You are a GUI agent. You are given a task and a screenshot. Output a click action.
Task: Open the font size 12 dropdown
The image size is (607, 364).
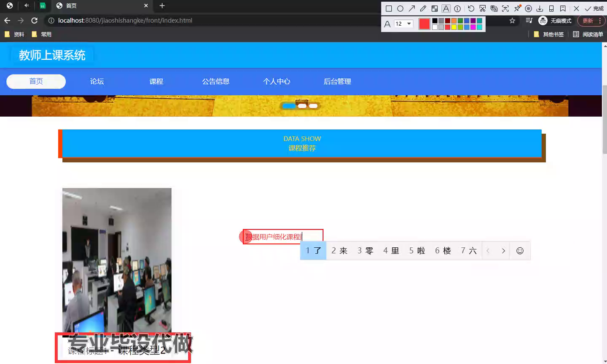click(x=403, y=24)
